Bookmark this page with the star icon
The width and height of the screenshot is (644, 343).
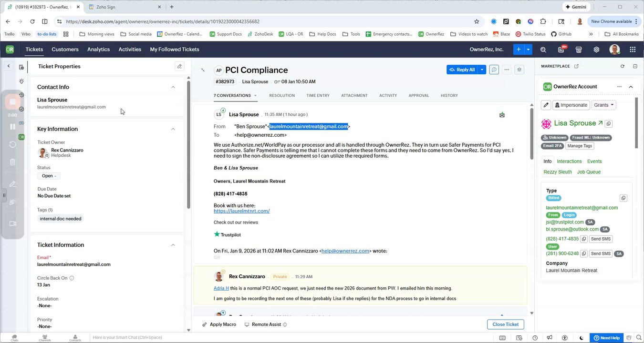coord(477,21)
